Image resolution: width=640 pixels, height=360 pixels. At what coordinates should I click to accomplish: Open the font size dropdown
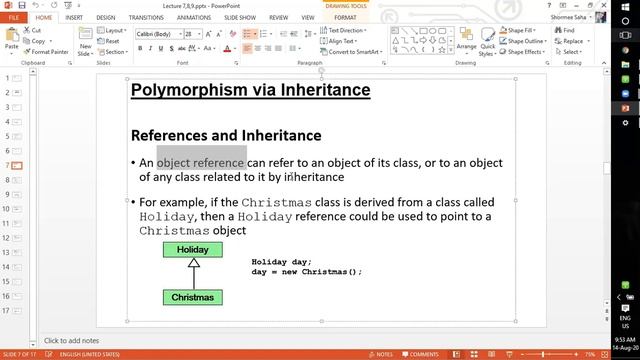click(x=199, y=34)
